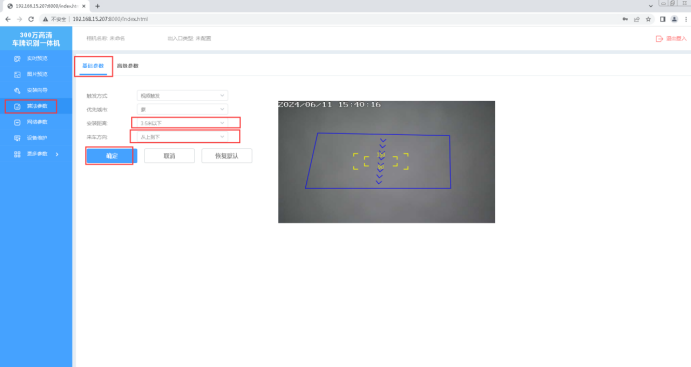This screenshot has height=367, width=691.
Task: Bookmark this page with the star icon
Action: [648, 19]
